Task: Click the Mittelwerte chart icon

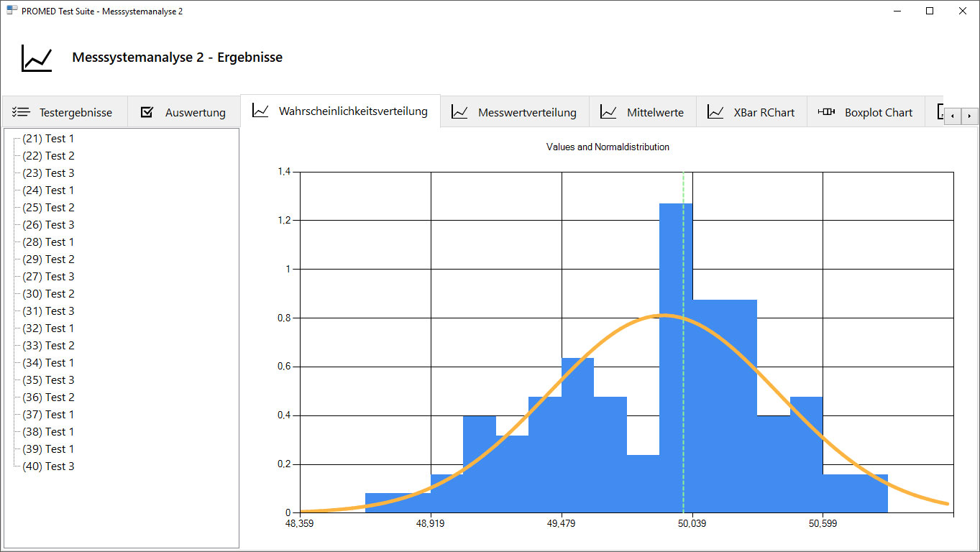Action: click(x=608, y=112)
